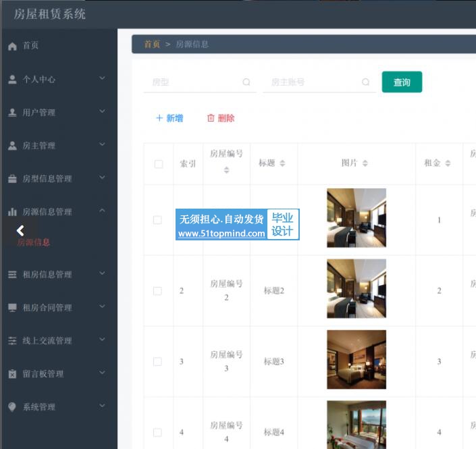Click the 租房合同管理 monitor icon

point(12,307)
